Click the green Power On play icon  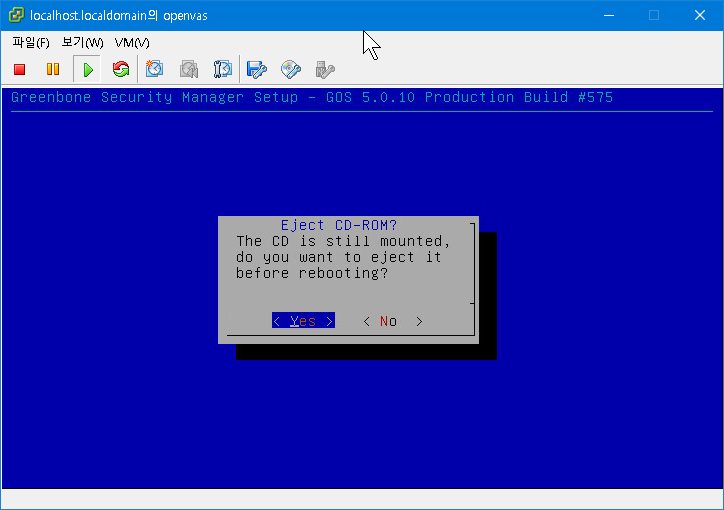tap(87, 70)
